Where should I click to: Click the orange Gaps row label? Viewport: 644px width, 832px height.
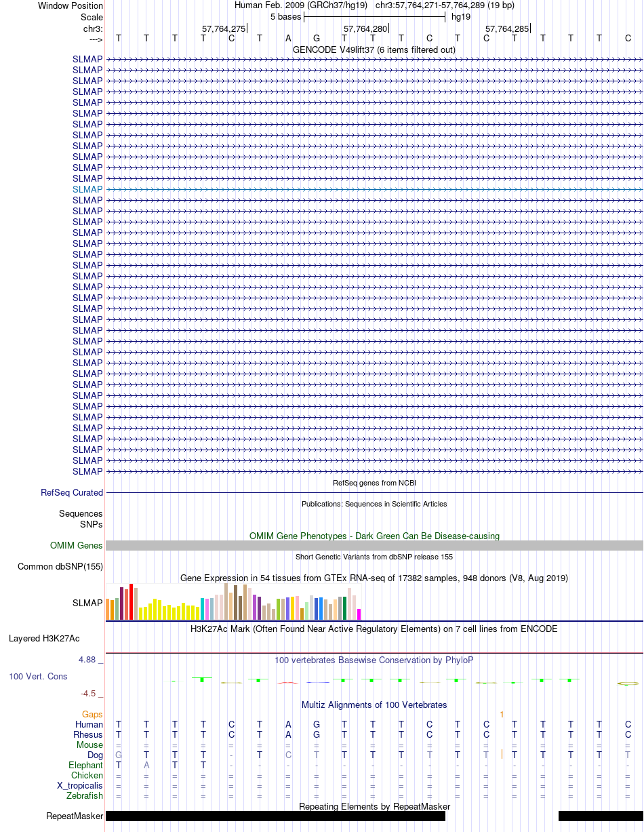[92, 714]
